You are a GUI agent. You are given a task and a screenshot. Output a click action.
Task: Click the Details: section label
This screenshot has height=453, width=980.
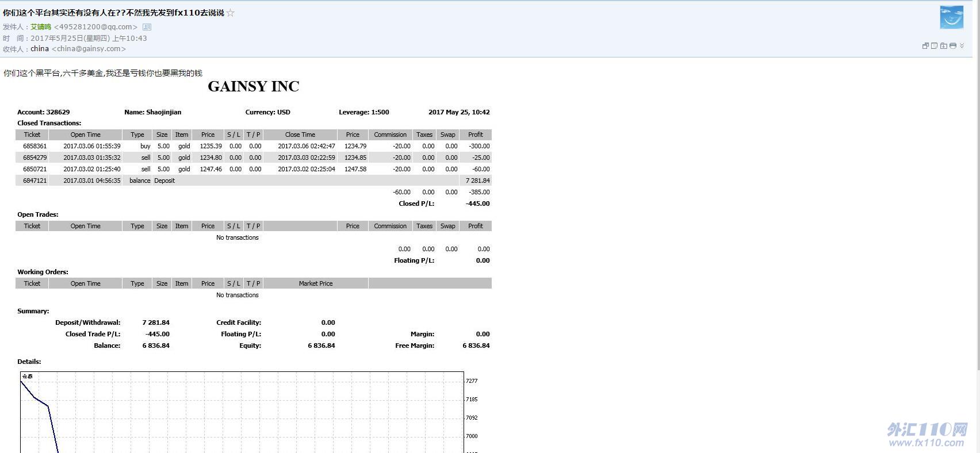tap(29, 362)
